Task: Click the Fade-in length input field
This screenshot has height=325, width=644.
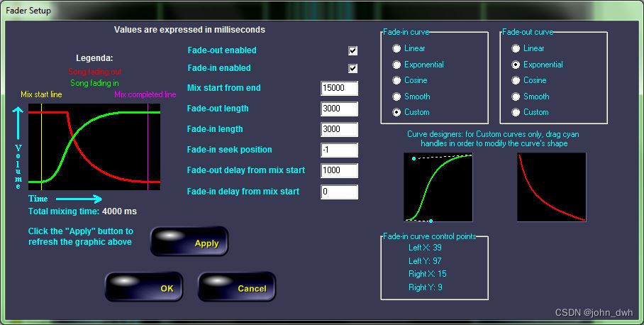Action: click(339, 129)
